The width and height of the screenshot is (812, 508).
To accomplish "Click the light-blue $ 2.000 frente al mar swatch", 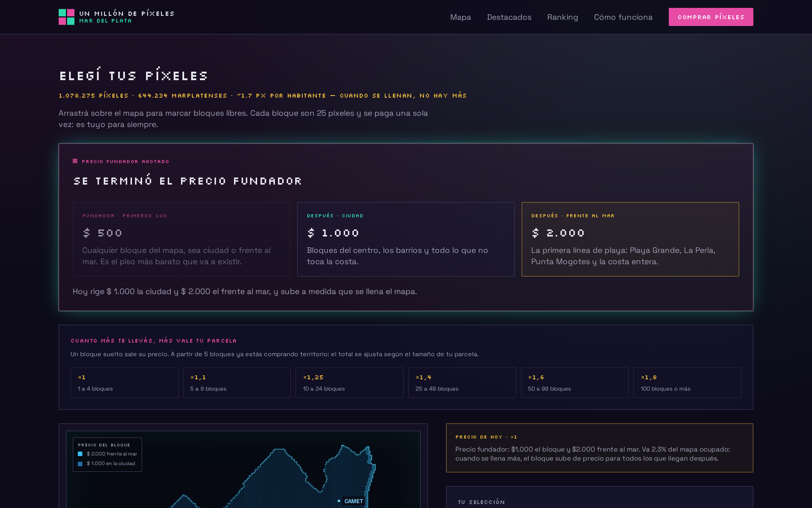I will (80, 454).
